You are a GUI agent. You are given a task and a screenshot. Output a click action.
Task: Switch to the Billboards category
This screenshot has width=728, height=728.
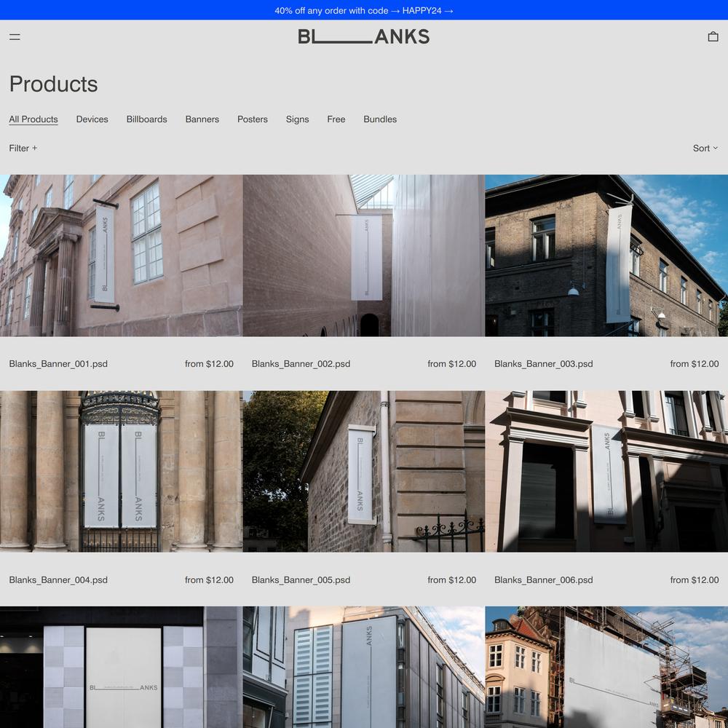[x=147, y=119]
